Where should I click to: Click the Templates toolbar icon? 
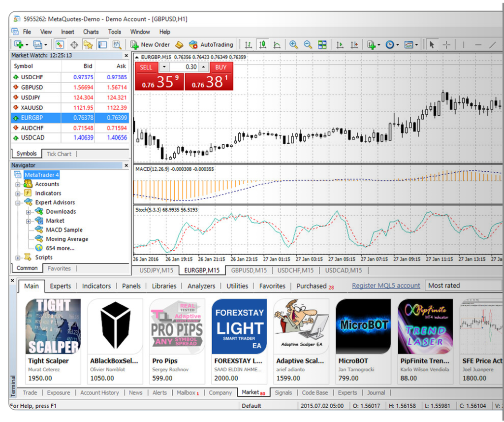coord(409,45)
